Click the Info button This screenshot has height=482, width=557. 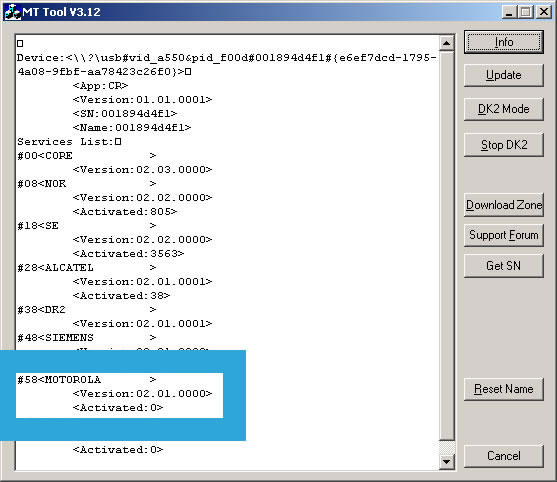click(503, 42)
